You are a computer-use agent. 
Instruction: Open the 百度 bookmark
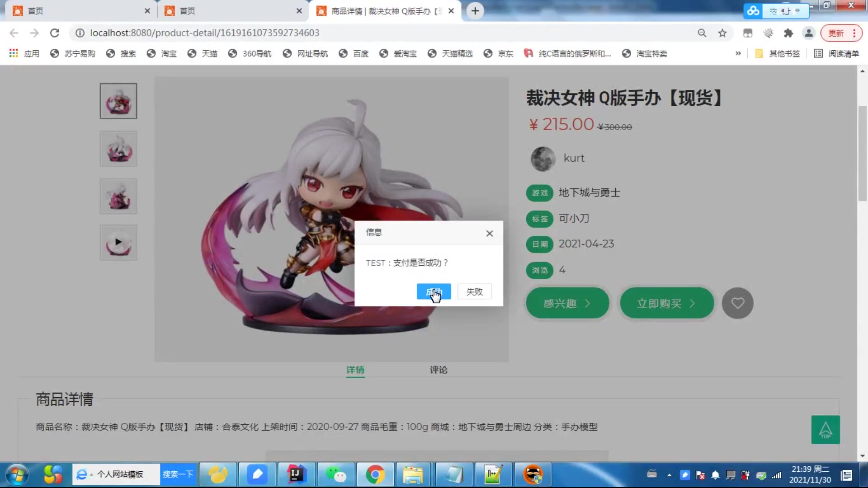(354, 53)
